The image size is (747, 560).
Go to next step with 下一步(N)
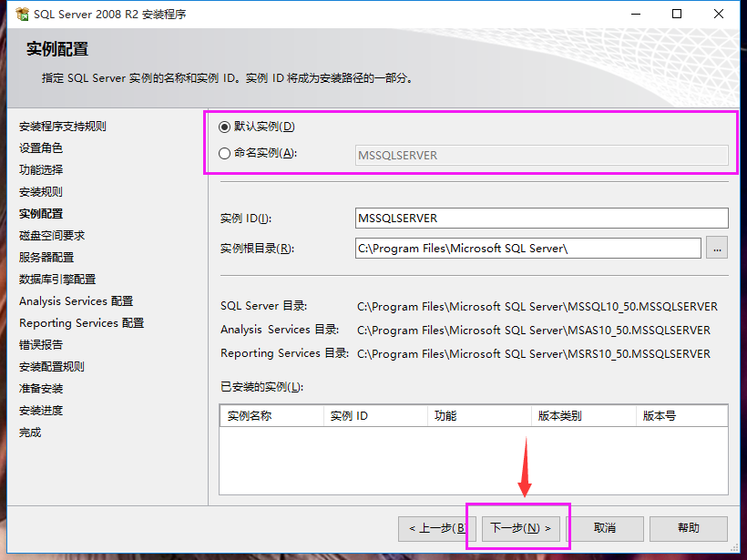pyautogui.click(x=521, y=528)
